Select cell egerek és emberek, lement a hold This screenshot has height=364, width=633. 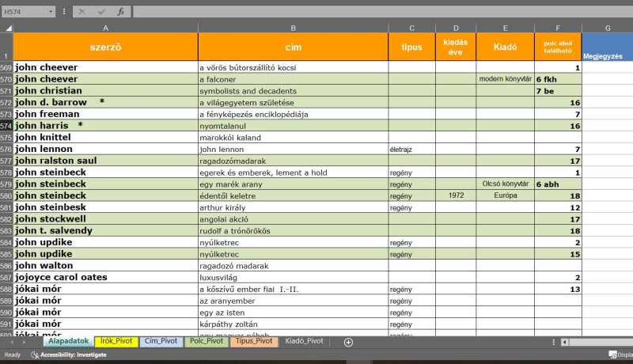coord(293,173)
